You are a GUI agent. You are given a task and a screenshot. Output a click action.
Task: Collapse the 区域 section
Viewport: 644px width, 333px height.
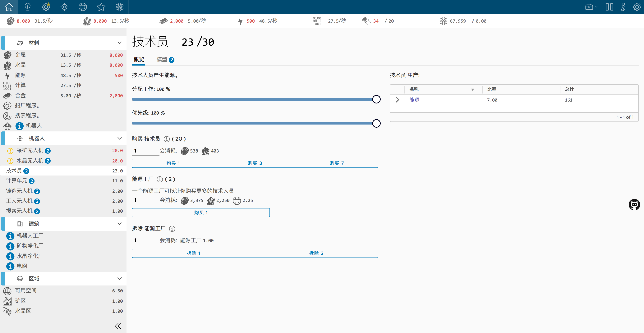tap(119, 279)
